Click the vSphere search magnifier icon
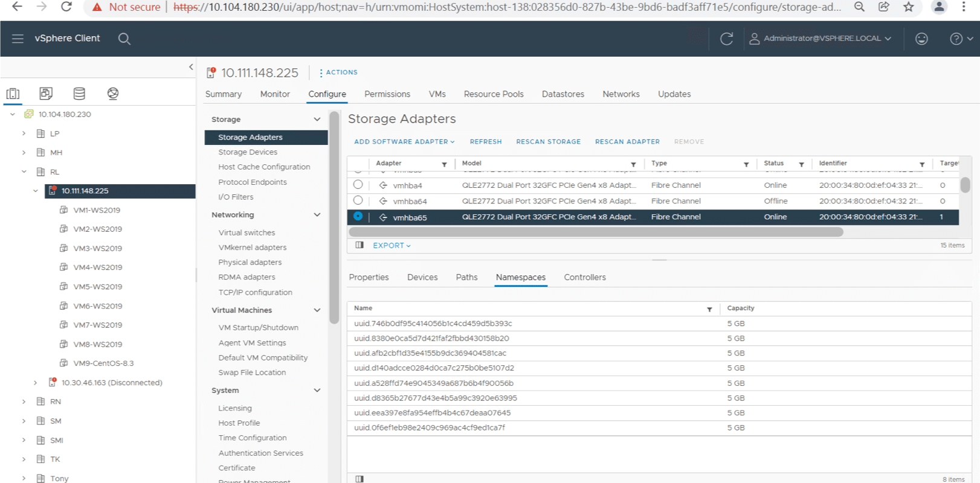This screenshot has width=980, height=483. 124,39
